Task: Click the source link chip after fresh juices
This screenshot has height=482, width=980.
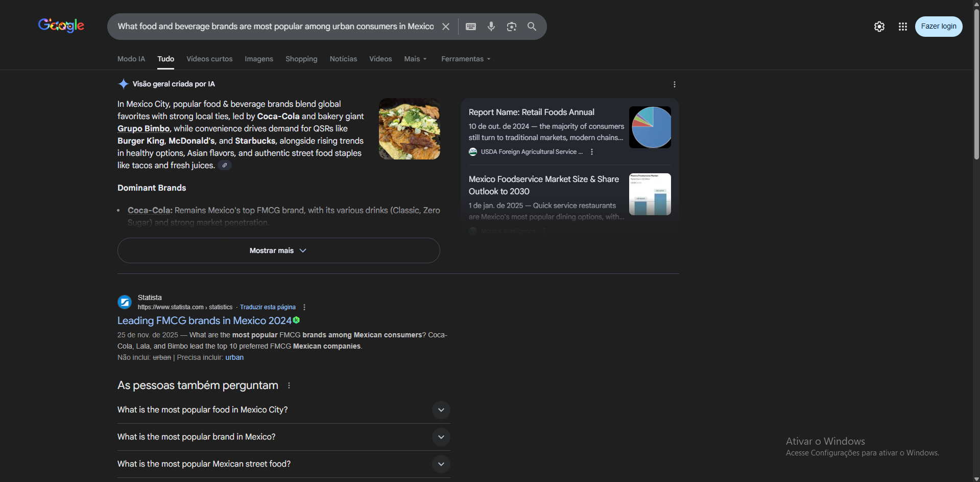Action: pyautogui.click(x=224, y=165)
